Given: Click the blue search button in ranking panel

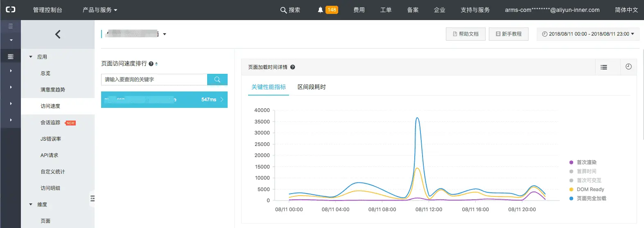Looking at the screenshot, I should 217,80.
